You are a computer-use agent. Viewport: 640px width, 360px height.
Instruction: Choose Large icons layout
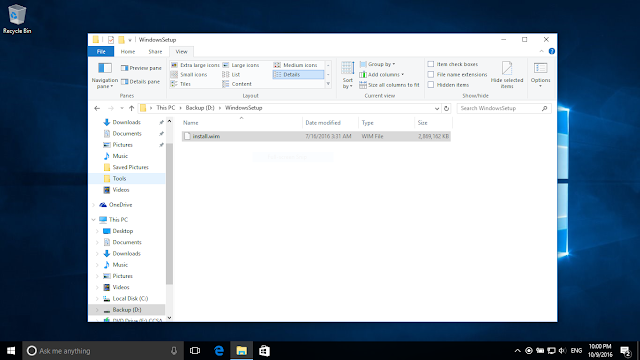[x=241, y=65]
